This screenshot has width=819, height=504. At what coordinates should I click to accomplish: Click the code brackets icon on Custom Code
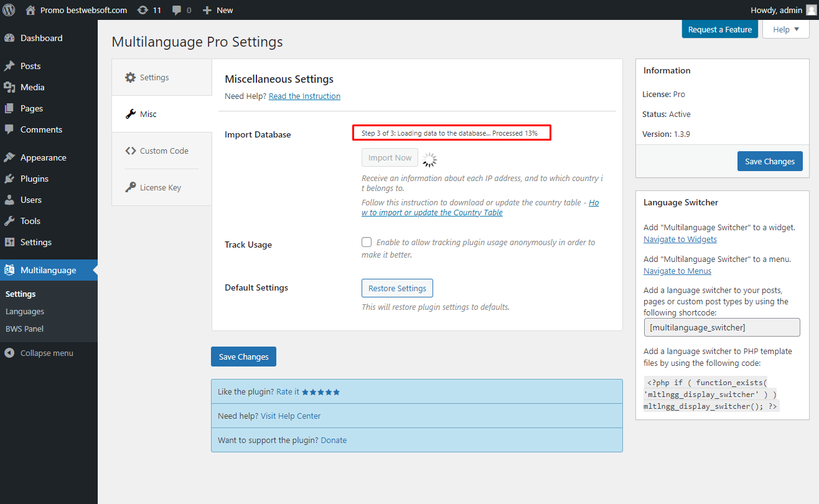coord(130,151)
